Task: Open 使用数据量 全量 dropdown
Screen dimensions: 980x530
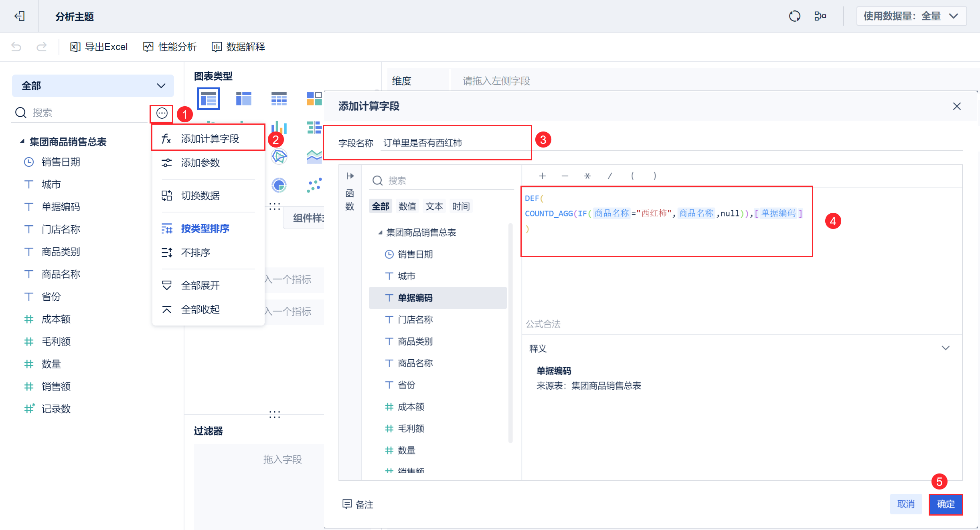Action: pyautogui.click(x=911, y=16)
